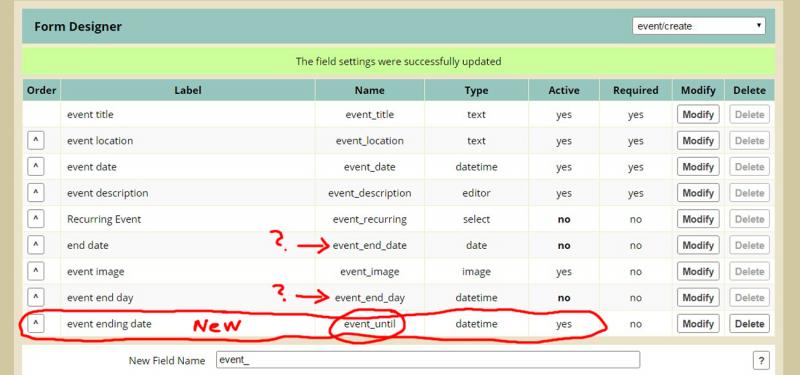
Task: Click the Active column header
Action: [x=564, y=90]
